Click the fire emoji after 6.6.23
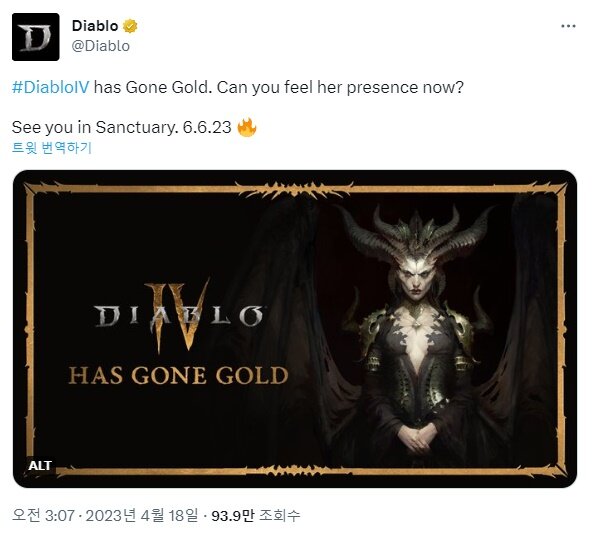 [x=247, y=127]
